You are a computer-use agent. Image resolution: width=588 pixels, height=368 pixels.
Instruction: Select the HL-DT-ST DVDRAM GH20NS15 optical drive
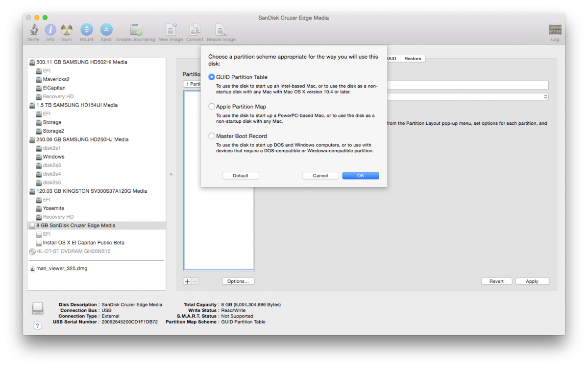[x=97, y=251]
